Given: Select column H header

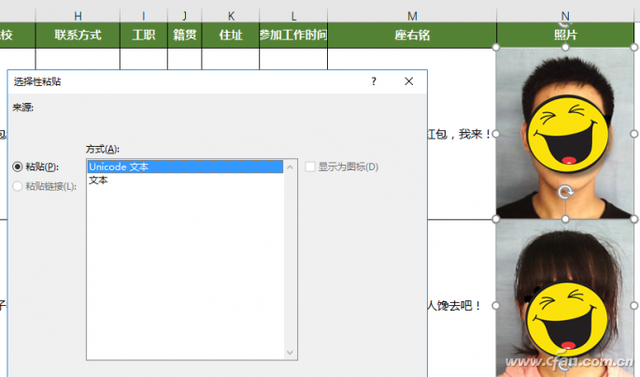Looking at the screenshot, I should (78, 16).
